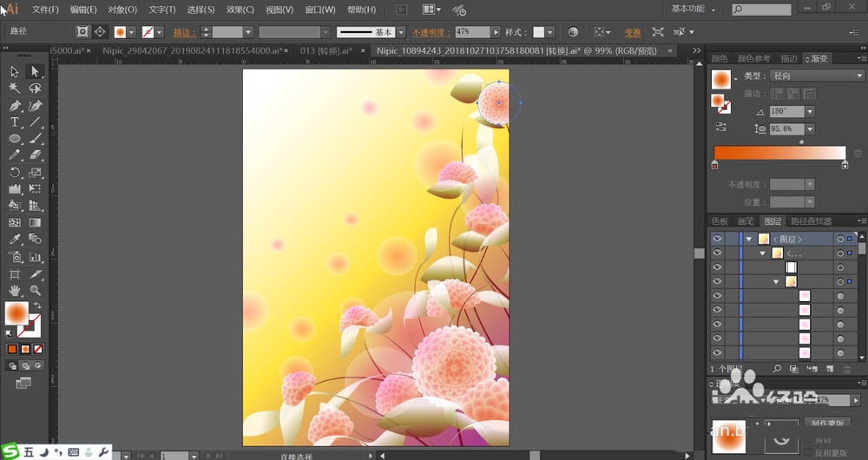868x460 pixels.
Task: Collapse the second-level sublayer triangle
Action: pyautogui.click(x=762, y=253)
